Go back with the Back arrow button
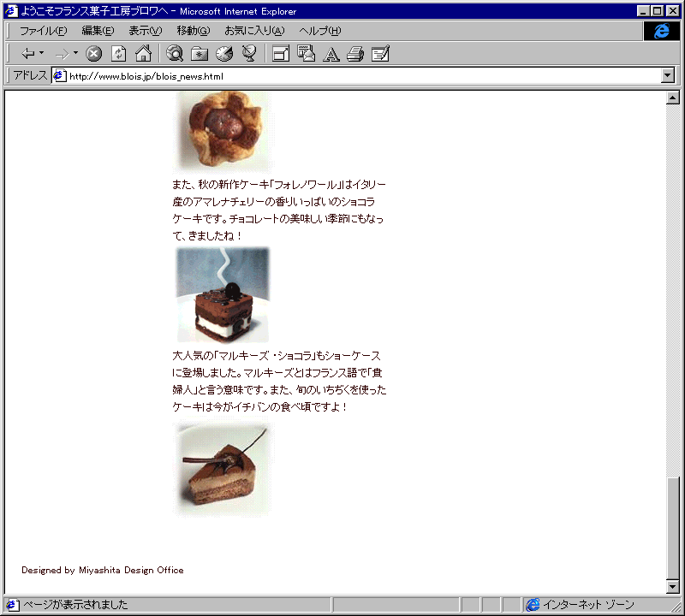 pos(28,54)
